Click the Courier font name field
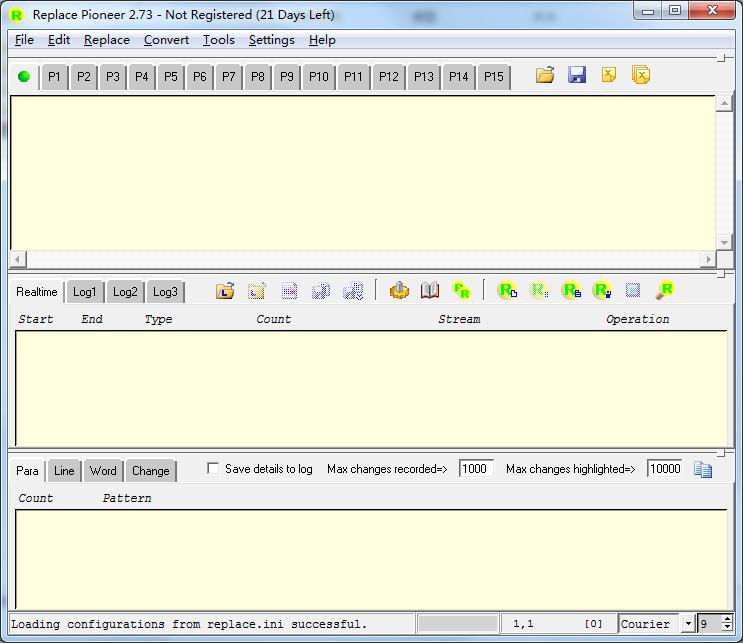Image resolution: width=743 pixels, height=643 pixels. click(650, 624)
